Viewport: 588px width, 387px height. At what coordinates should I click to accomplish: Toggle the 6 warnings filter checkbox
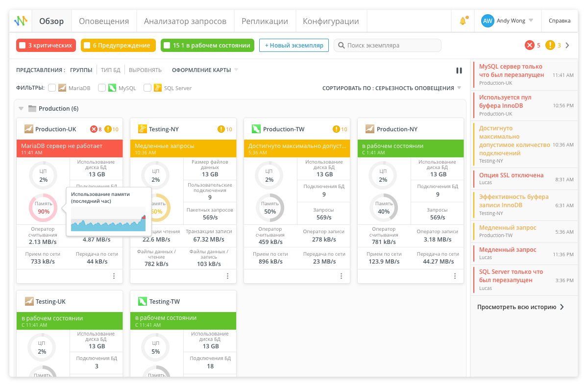coord(87,46)
